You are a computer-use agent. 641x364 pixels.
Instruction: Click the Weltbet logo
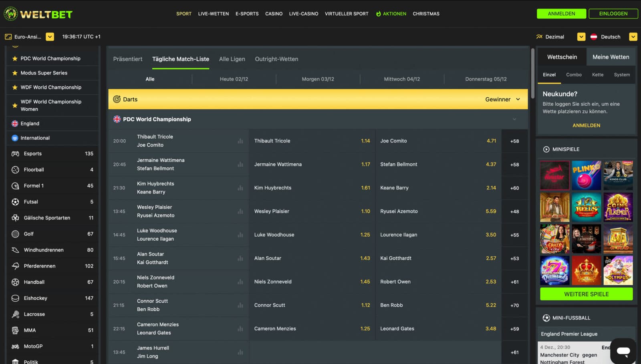point(38,14)
